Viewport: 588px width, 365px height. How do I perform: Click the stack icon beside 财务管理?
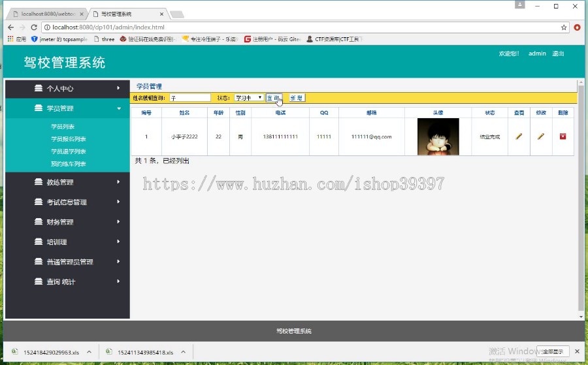(39, 221)
